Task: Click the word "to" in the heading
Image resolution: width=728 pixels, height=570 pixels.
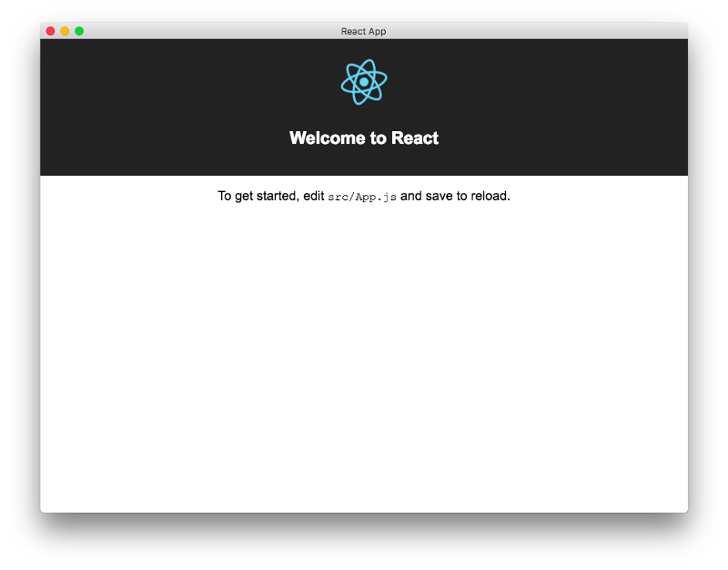Action: pyautogui.click(x=378, y=138)
